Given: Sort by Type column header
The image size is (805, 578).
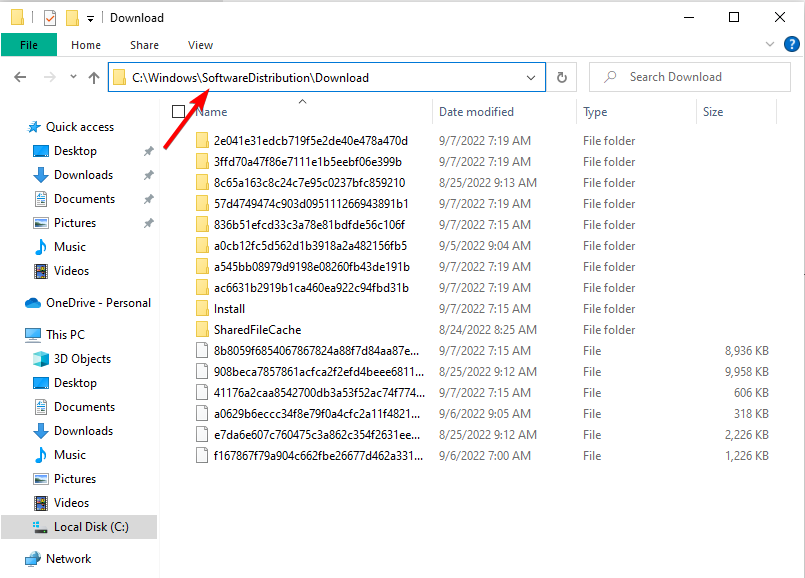Looking at the screenshot, I should tap(595, 112).
